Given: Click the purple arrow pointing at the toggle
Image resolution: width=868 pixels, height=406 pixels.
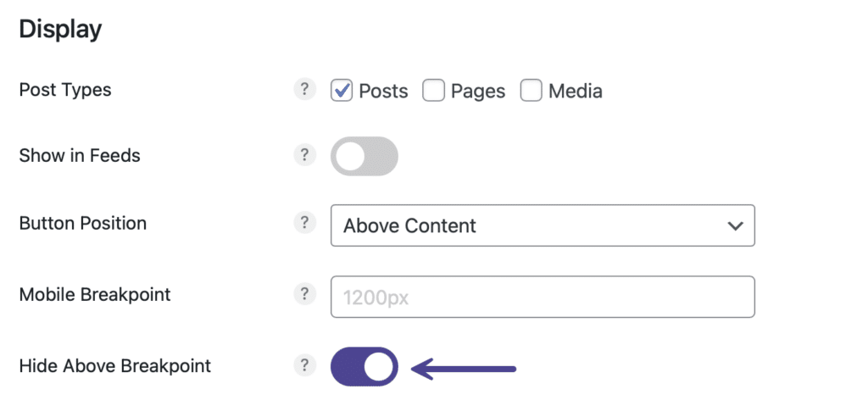Looking at the screenshot, I should [465, 369].
